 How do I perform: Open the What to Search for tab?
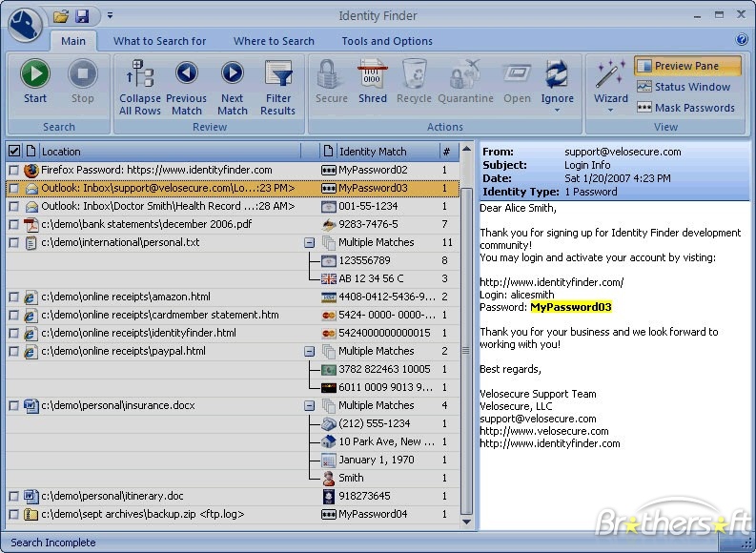pos(159,41)
